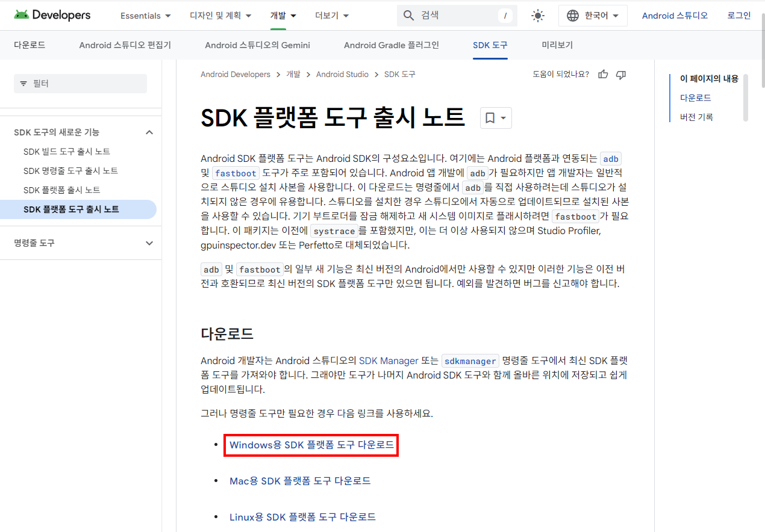The height and width of the screenshot is (532, 765).
Task: Click the thumbs up feedback icon
Action: (603, 75)
